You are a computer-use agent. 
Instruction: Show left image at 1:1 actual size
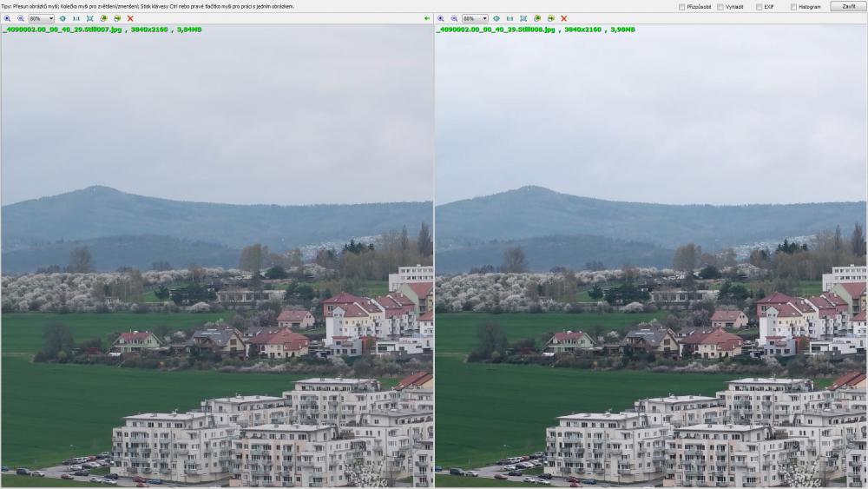[x=76, y=18]
